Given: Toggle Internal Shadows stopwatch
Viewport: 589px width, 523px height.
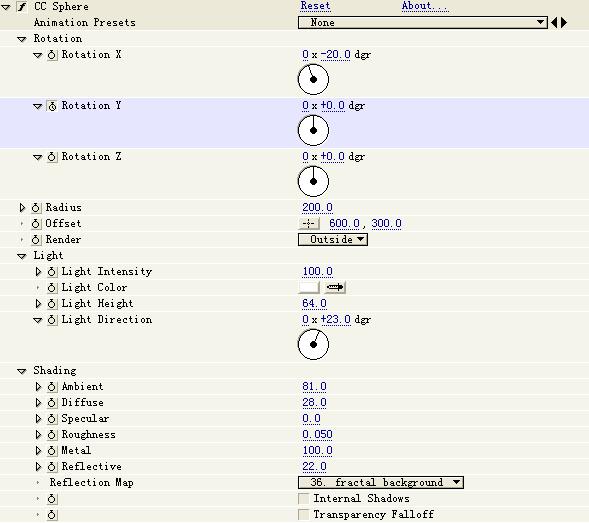Looking at the screenshot, I should (52, 499).
